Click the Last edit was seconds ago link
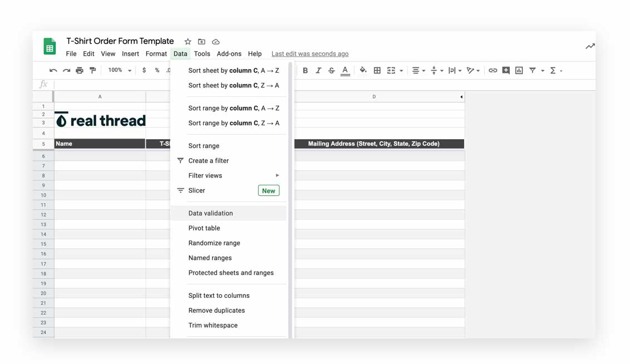The height and width of the screenshot is (364, 630). (x=309, y=53)
